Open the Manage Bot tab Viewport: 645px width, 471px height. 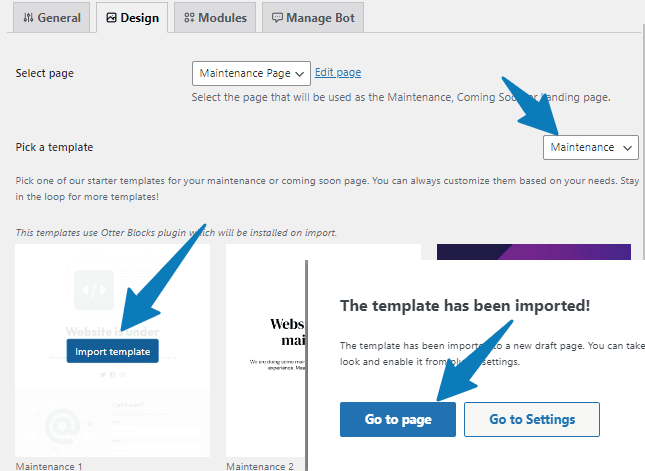click(312, 18)
